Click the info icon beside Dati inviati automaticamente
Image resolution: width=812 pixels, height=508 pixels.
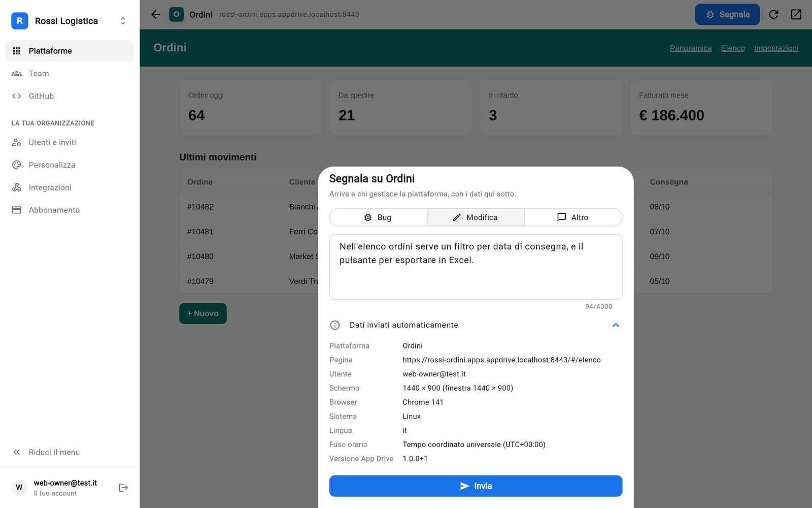click(x=335, y=325)
